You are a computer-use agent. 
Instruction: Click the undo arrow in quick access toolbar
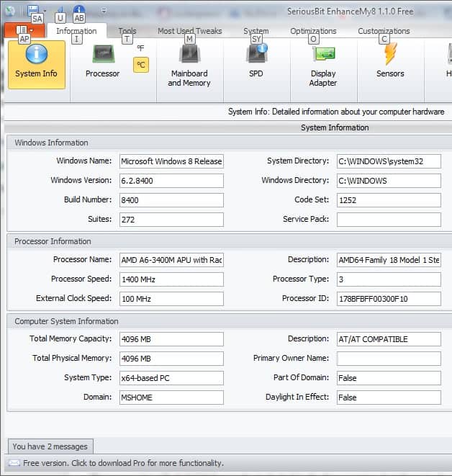(x=60, y=11)
